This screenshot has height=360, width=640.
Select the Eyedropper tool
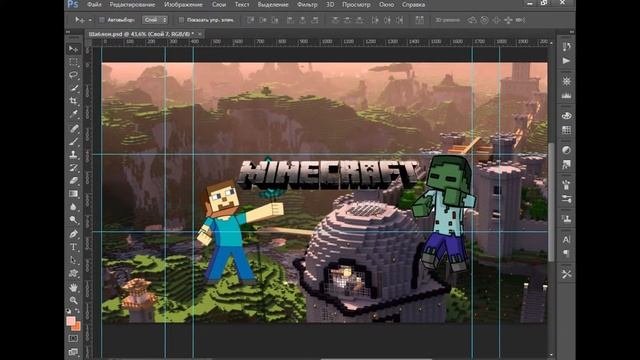73,114
